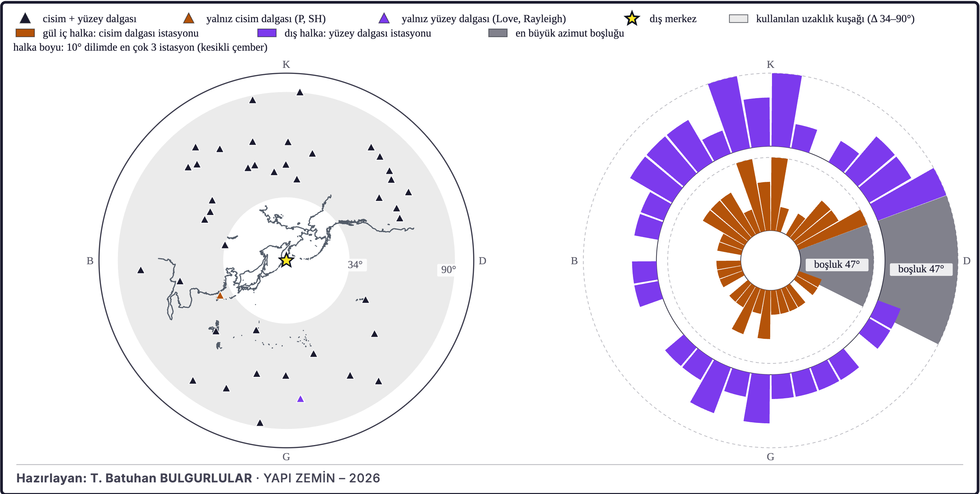
Task: Click the 'B' direction label left of the station map
Action: (x=90, y=261)
